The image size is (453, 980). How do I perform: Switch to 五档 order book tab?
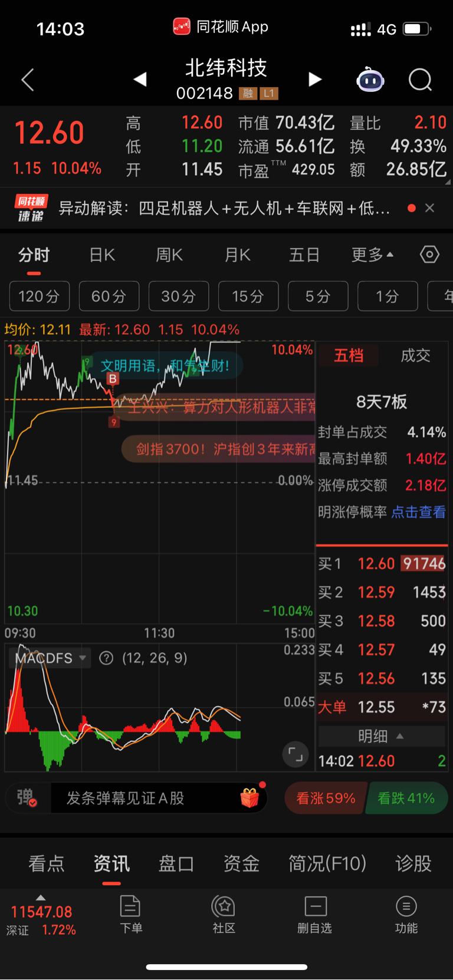tap(349, 355)
